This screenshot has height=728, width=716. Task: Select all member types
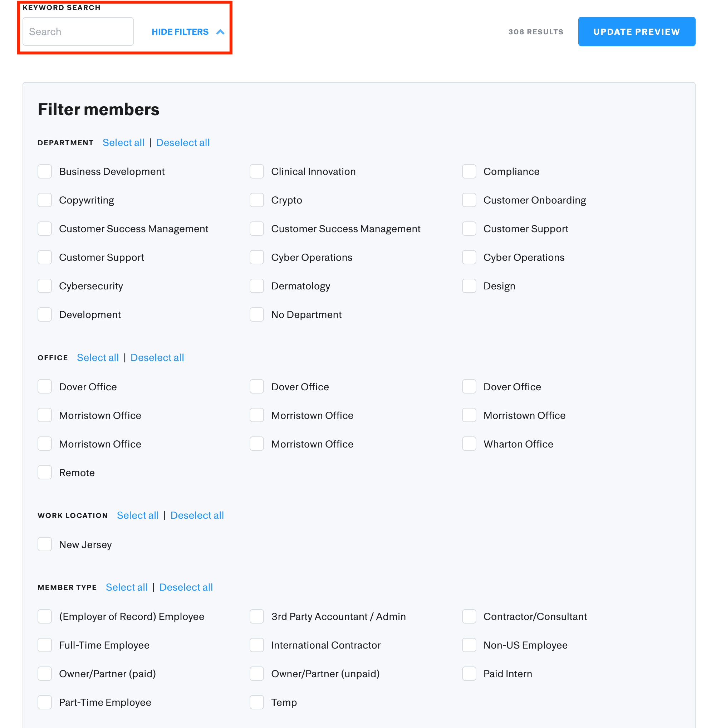(x=126, y=587)
